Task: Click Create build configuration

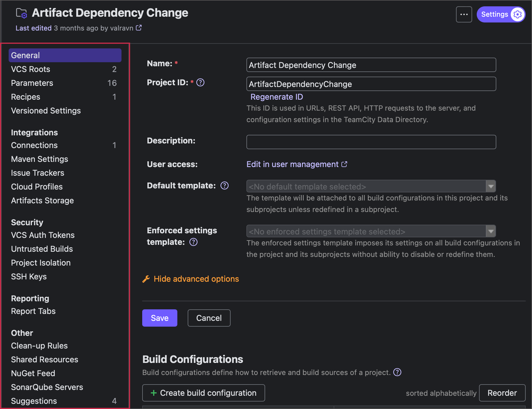Action: coord(204,393)
